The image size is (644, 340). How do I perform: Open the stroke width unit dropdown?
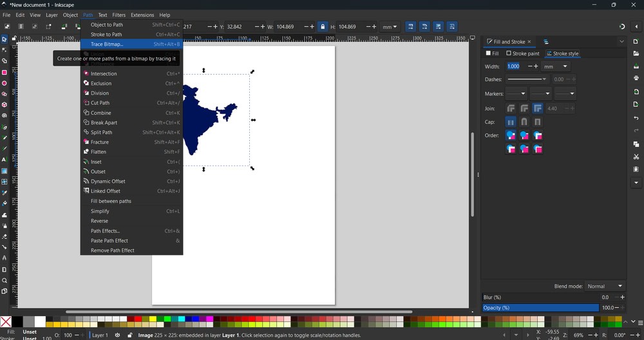tap(556, 66)
